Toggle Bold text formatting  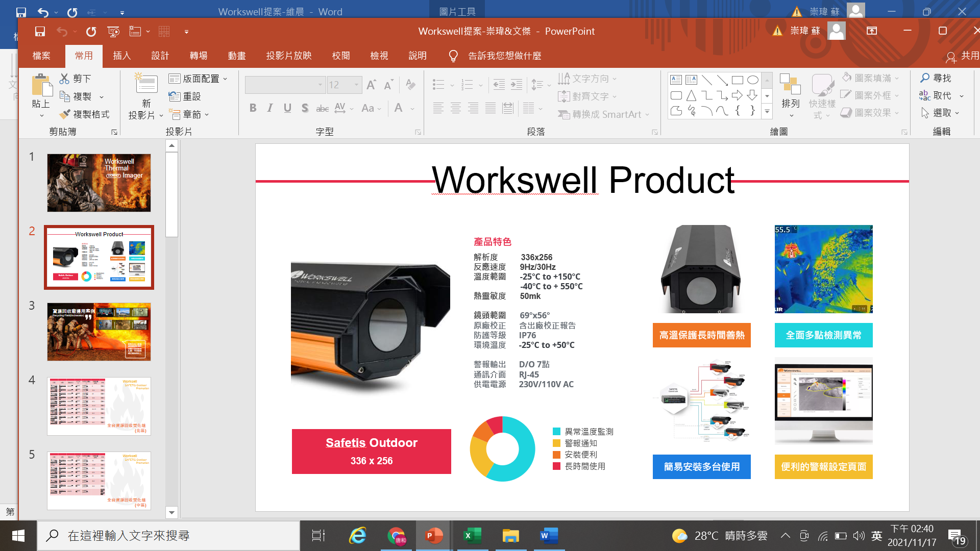click(253, 108)
